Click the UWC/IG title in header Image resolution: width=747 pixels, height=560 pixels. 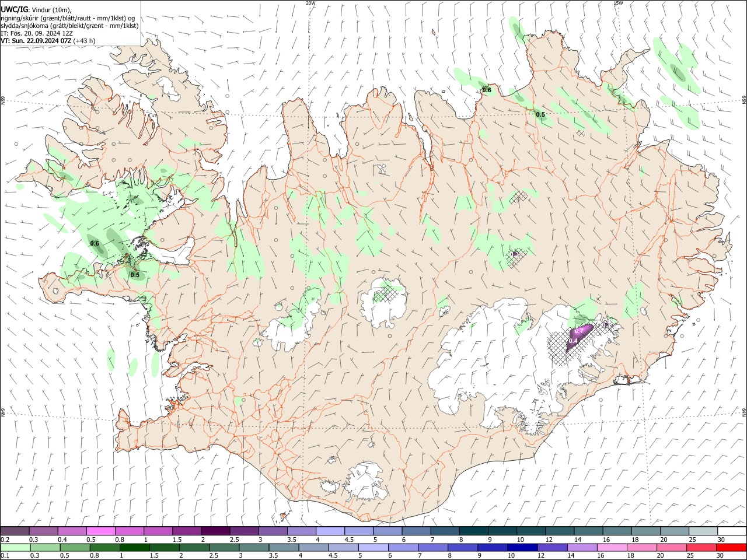click(x=14, y=10)
